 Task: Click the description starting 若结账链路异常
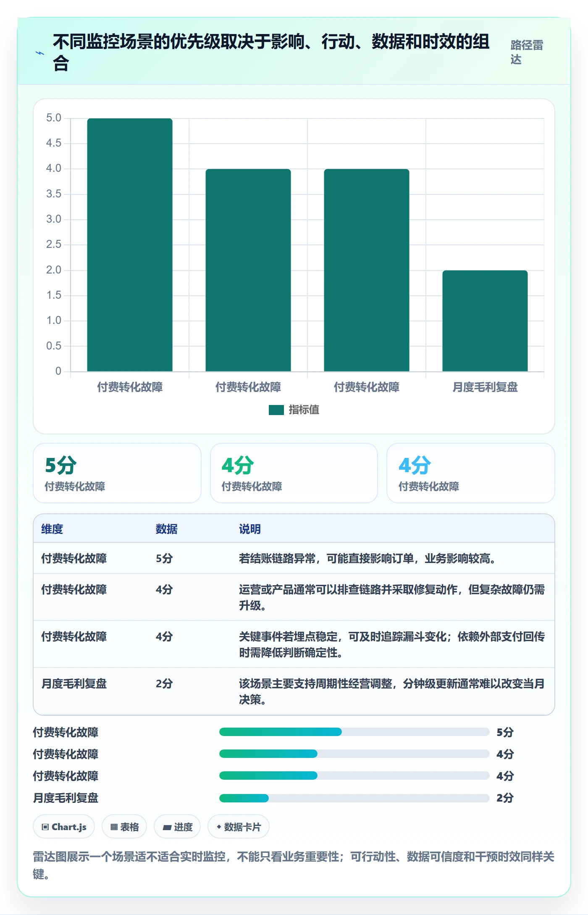pyautogui.click(x=368, y=558)
